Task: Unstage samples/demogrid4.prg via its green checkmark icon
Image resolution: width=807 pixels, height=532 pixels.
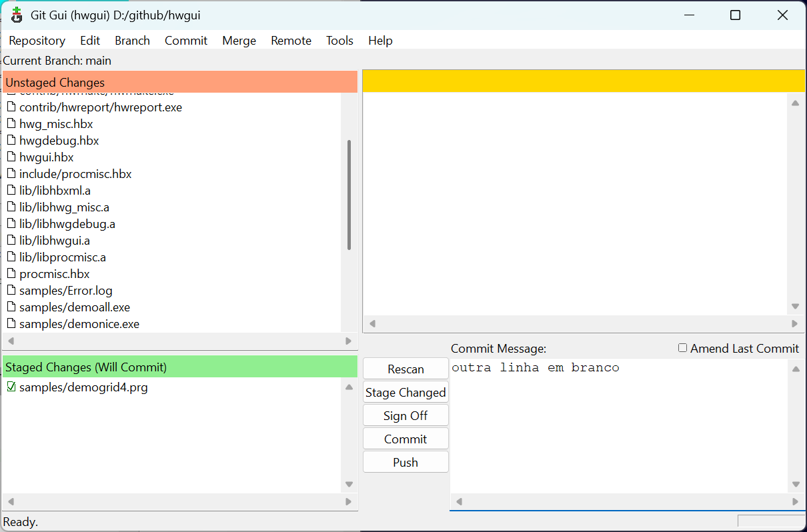Action: coord(11,387)
